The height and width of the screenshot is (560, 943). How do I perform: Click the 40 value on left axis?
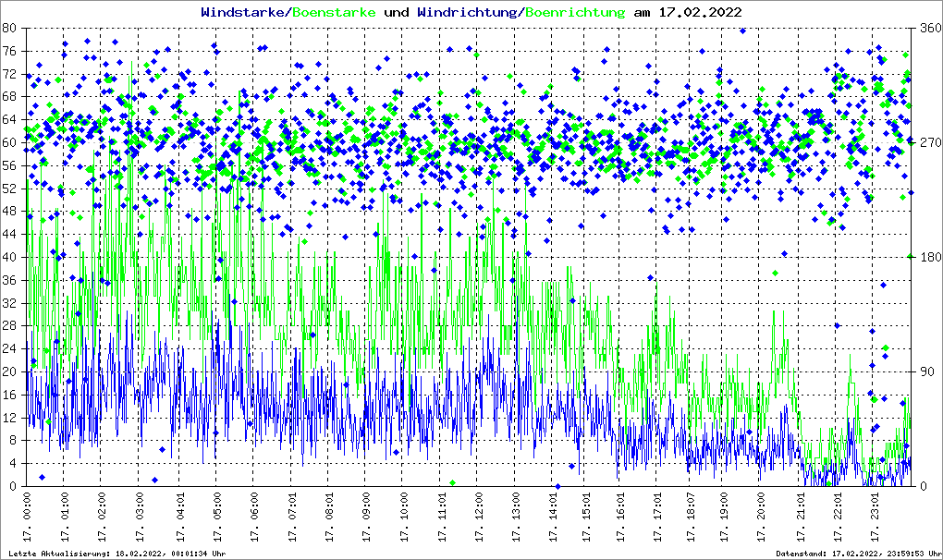pyautogui.click(x=8, y=257)
